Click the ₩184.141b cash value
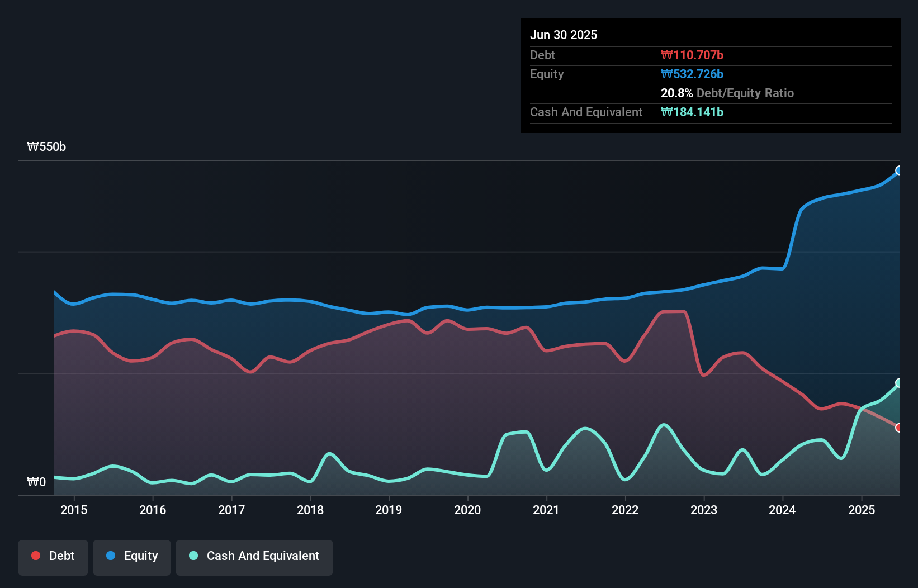Screen dimensions: 918x588 click(692, 112)
